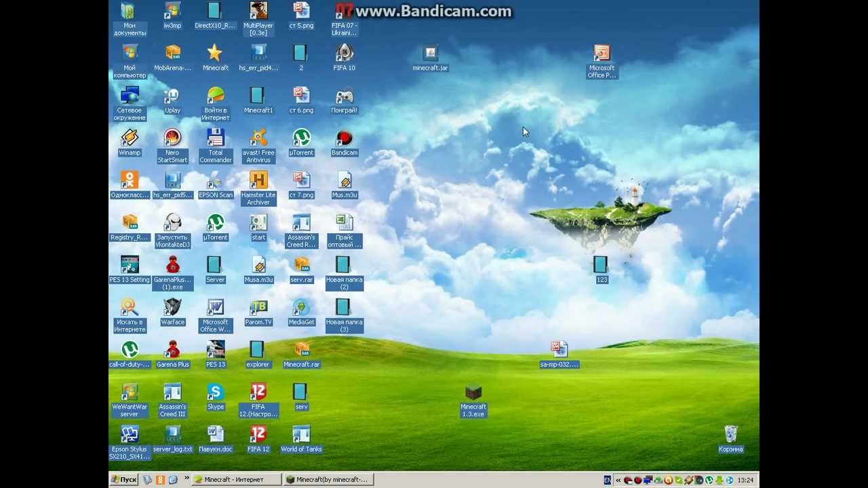Click the server_log.txt file icon
Image resolution: width=868 pixels, height=488 pixels.
click(x=172, y=434)
